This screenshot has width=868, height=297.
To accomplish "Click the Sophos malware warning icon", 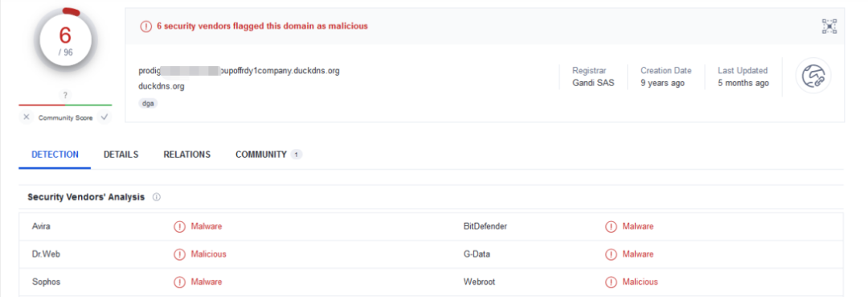I will 179,282.
